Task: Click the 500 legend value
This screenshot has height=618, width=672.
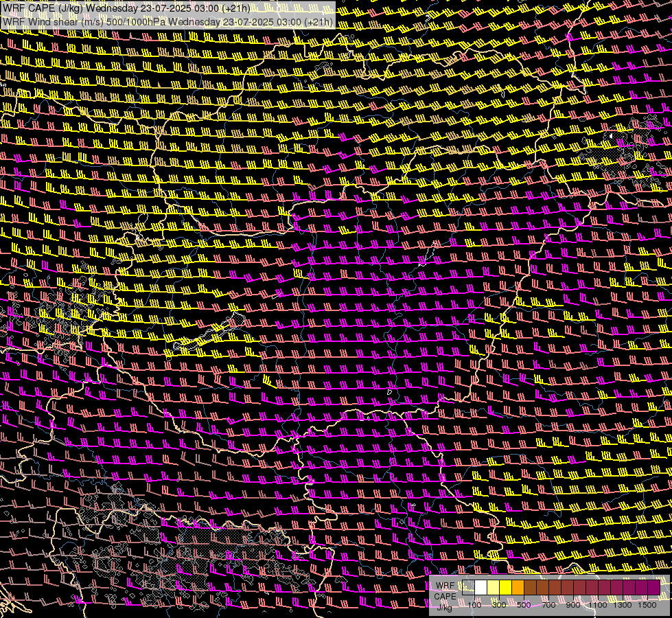Action: pyautogui.click(x=524, y=605)
